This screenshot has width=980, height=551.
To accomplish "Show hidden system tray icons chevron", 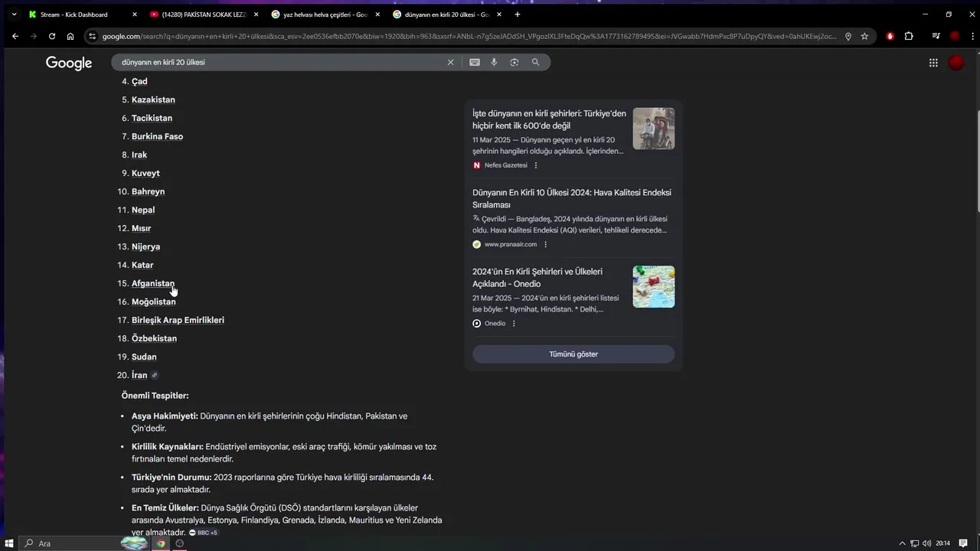I will [902, 543].
